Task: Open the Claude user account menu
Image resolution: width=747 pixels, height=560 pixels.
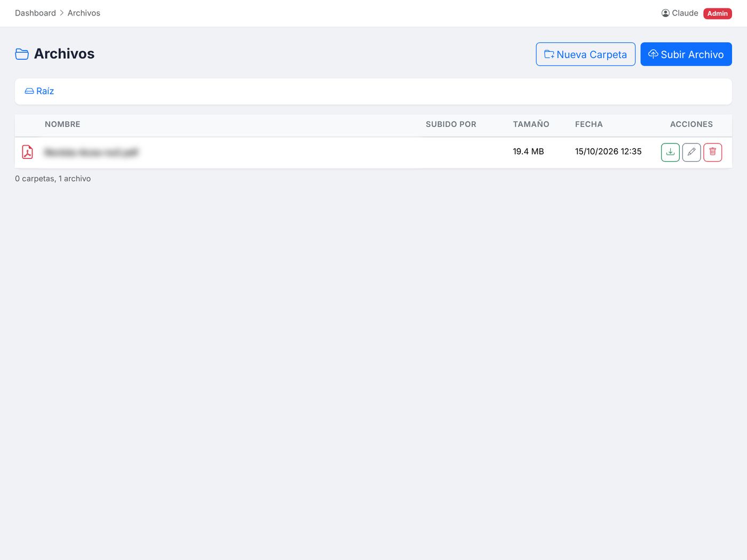Action: coord(680,13)
